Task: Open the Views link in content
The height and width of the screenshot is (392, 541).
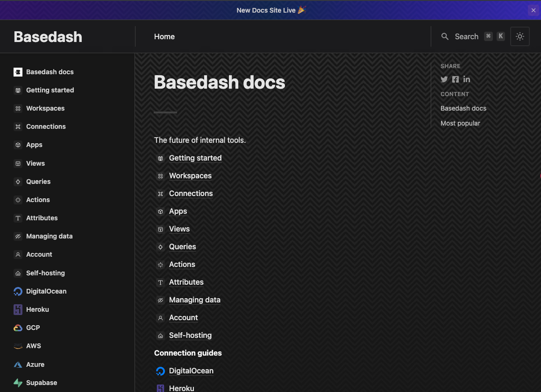Action: point(179,229)
